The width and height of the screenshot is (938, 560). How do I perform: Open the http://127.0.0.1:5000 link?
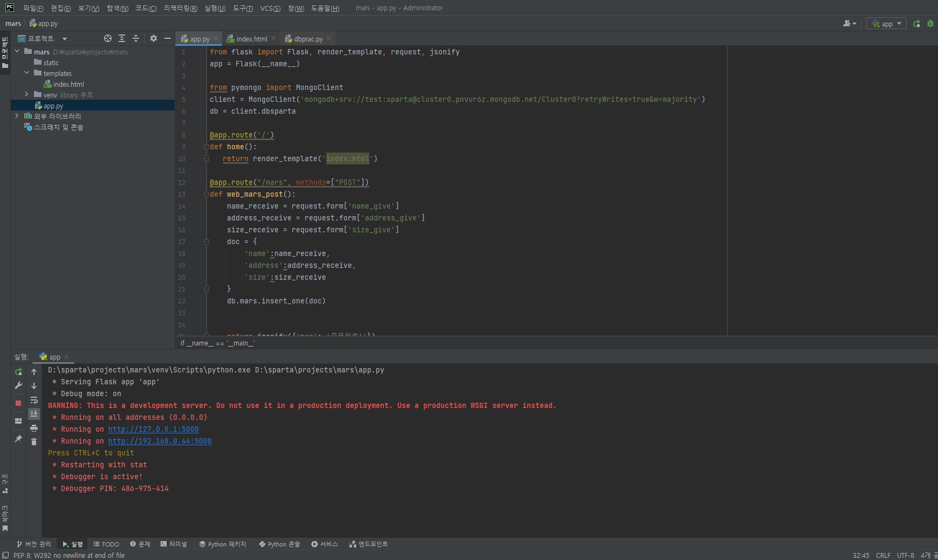tap(153, 429)
